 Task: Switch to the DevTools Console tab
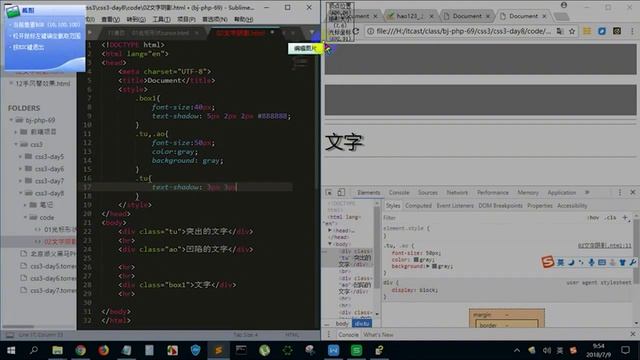click(399, 192)
